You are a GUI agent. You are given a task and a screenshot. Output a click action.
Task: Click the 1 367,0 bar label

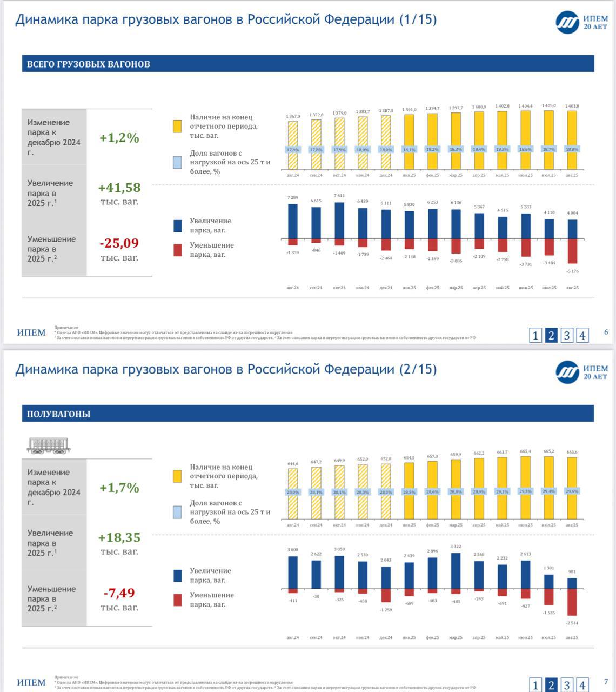(x=293, y=116)
